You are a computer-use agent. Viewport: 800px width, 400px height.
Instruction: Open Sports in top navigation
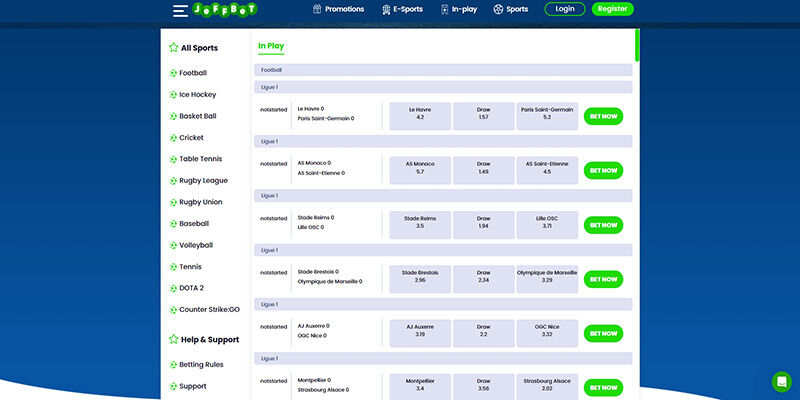pos(511,9)
